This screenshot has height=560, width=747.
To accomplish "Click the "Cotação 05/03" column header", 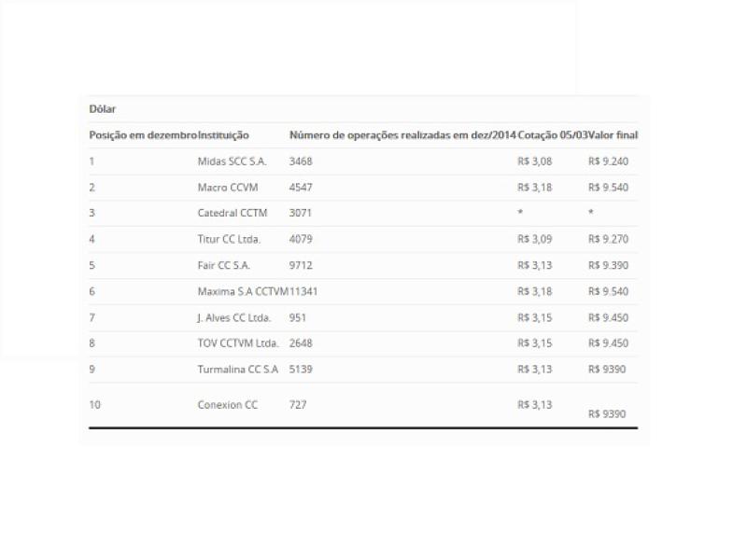I will tap(552, 135).
